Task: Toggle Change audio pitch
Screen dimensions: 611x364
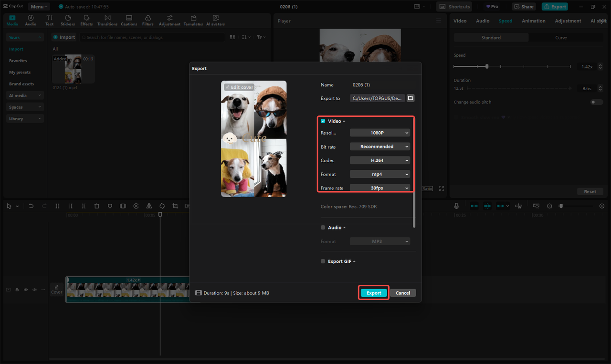Action: tap(596, 102)
